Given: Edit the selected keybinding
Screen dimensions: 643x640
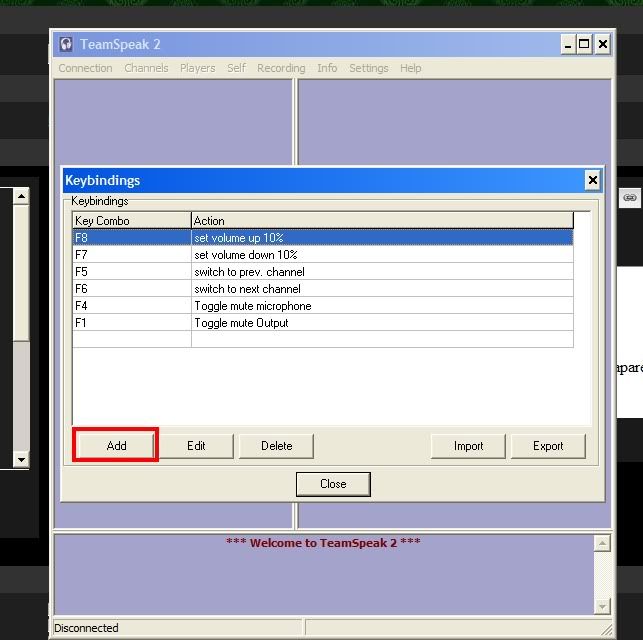Looking at the screenshot, I should click(x=196, y=446).
